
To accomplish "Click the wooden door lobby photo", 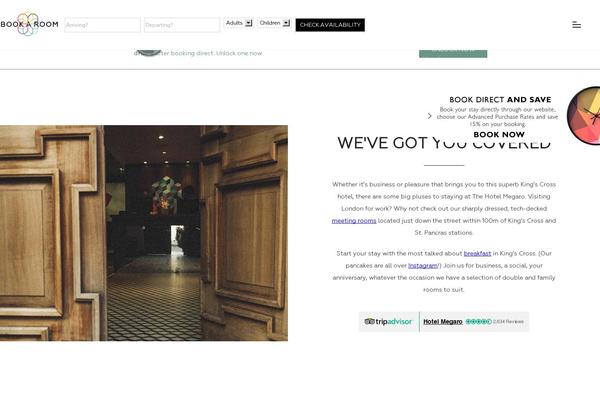I will pyautogui.click(x=144, y=233).
